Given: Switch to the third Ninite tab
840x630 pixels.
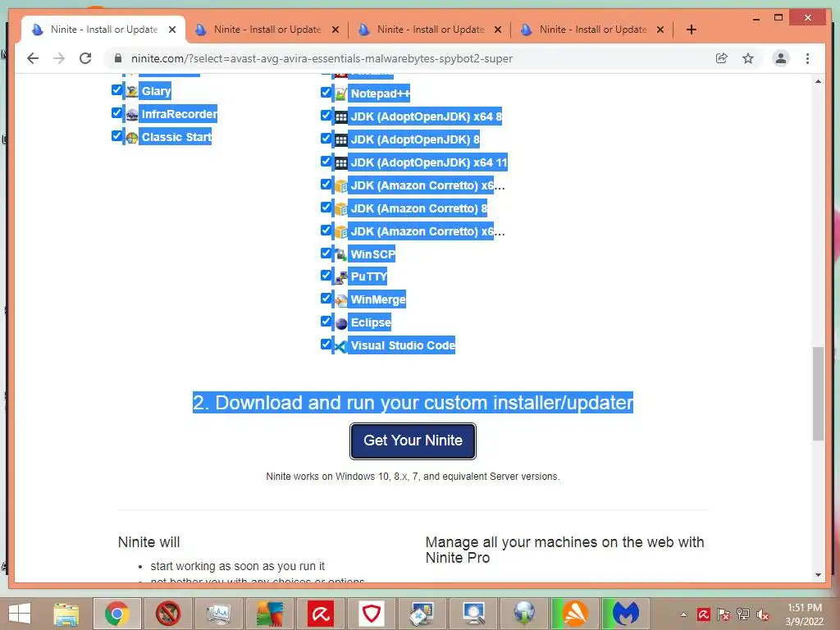Looking at the screenshot, I should pyautogui.click(x=430, y=30).
